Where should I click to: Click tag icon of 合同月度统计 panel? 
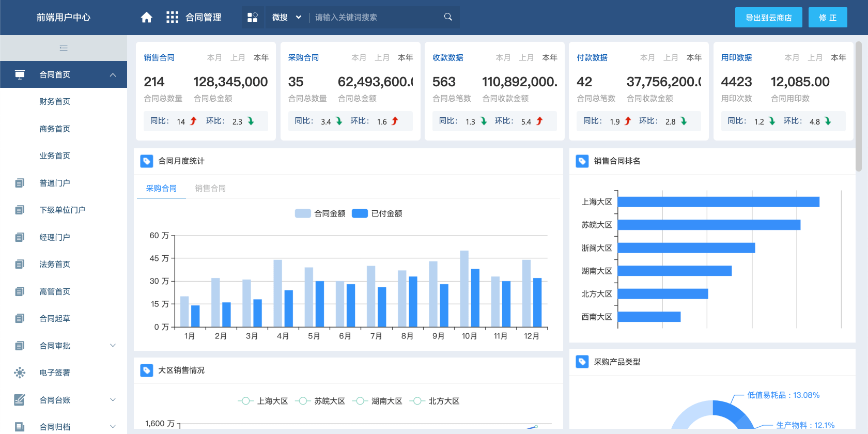point(147,161)
